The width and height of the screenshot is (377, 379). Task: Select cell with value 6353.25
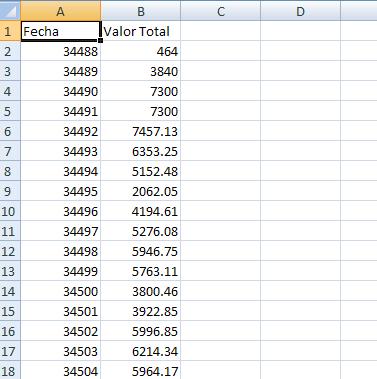point(141,151)
